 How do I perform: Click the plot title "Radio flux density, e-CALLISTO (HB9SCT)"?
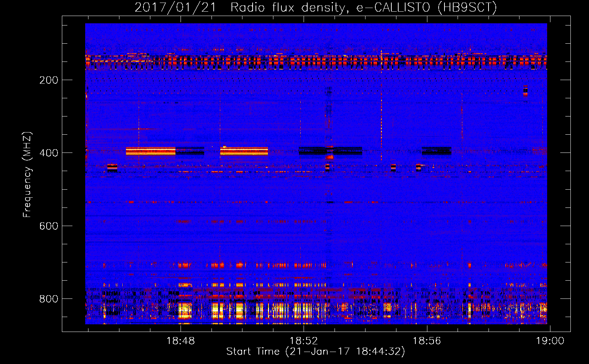(364, 7)
